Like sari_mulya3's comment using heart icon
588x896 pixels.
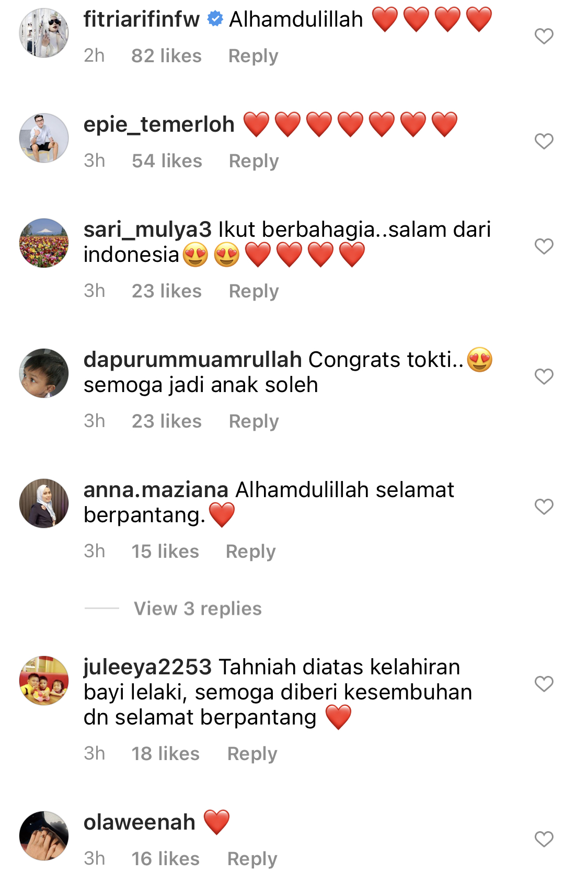point(544,246)
